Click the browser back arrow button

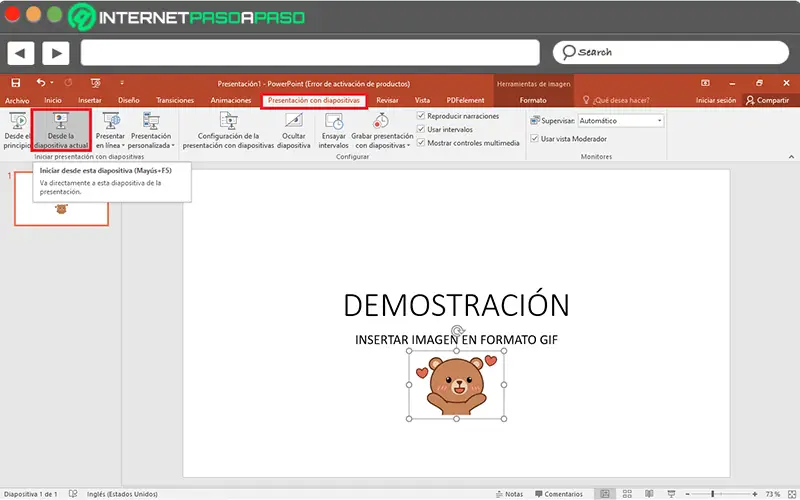(x=21, y=52)
